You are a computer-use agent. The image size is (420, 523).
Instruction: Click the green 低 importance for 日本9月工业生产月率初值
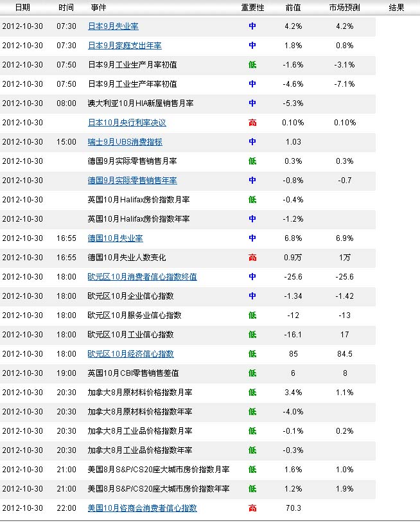(252, 65)
